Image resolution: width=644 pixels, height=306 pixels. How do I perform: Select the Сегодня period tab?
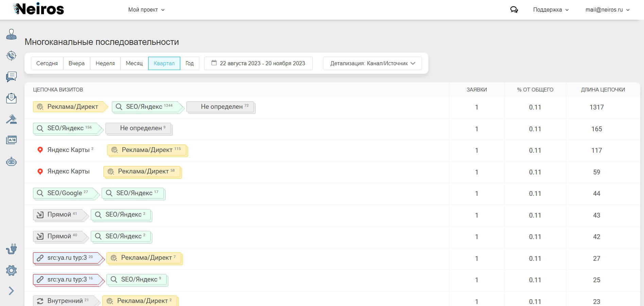click(x=47, y=63)
